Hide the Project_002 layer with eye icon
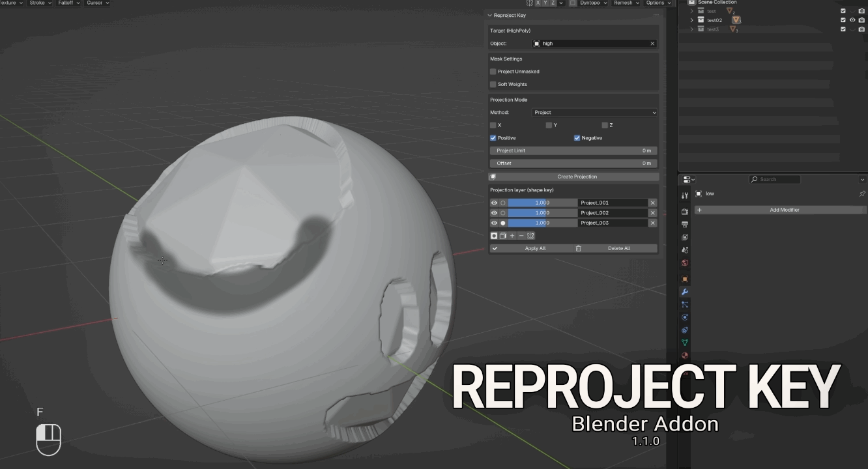Viewport: 868px width, 469px height. pos(494,213)
